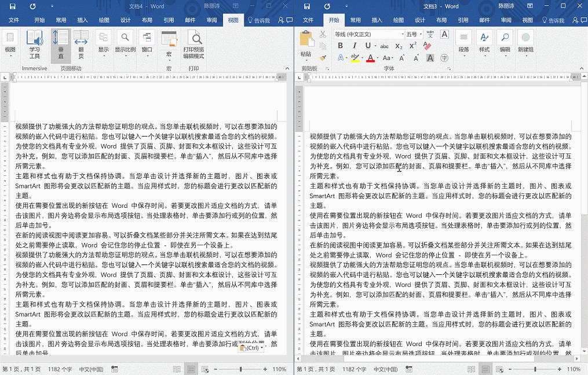The image size is (588, 375).
Task: Open font name 等线 (中文正文) combo box
Action: [x=369, y=34]
